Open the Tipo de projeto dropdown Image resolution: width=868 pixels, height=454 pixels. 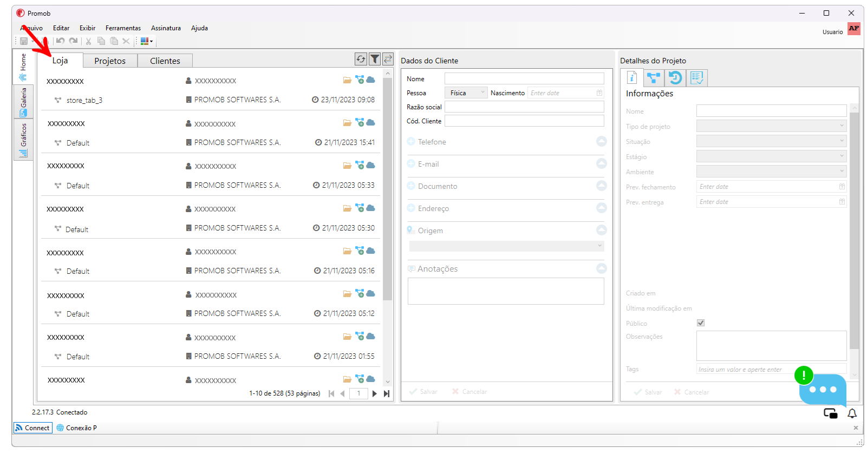[771, 126]
